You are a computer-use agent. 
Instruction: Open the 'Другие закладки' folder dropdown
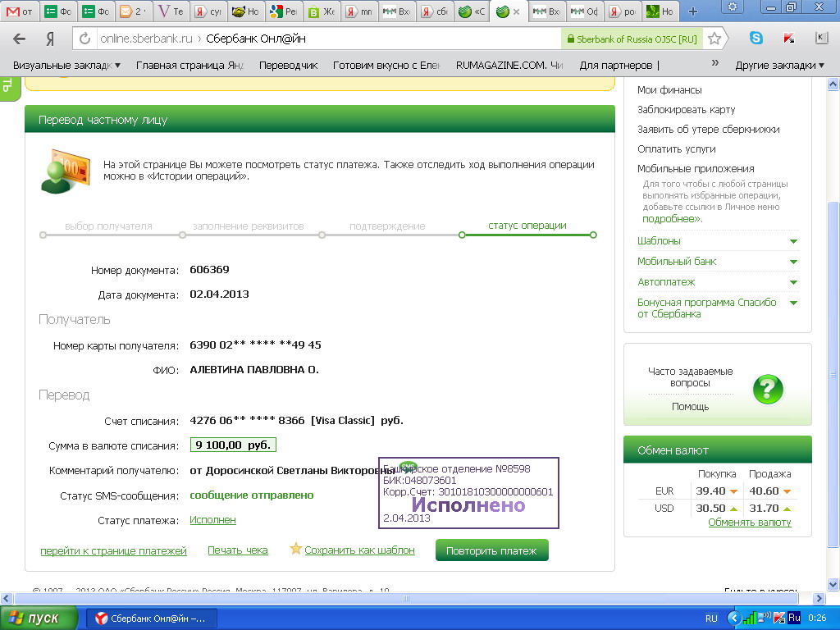pos(779,66)
